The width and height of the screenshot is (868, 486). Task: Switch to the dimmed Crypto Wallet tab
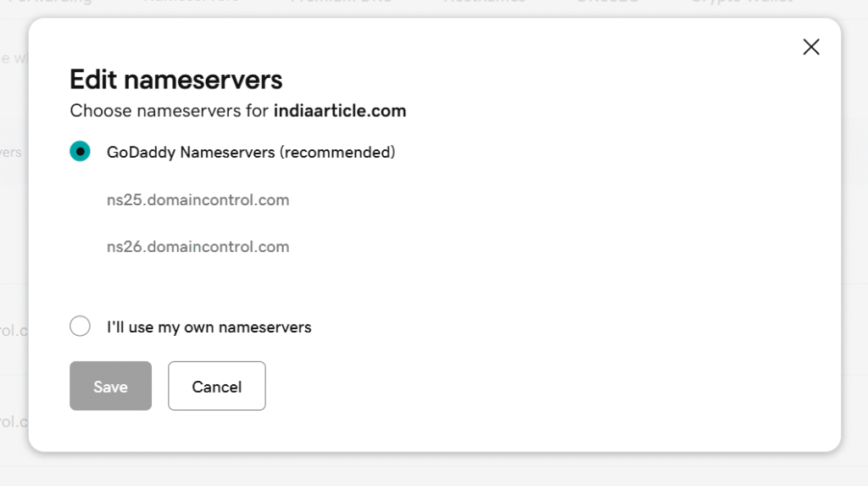coord(741,3)
